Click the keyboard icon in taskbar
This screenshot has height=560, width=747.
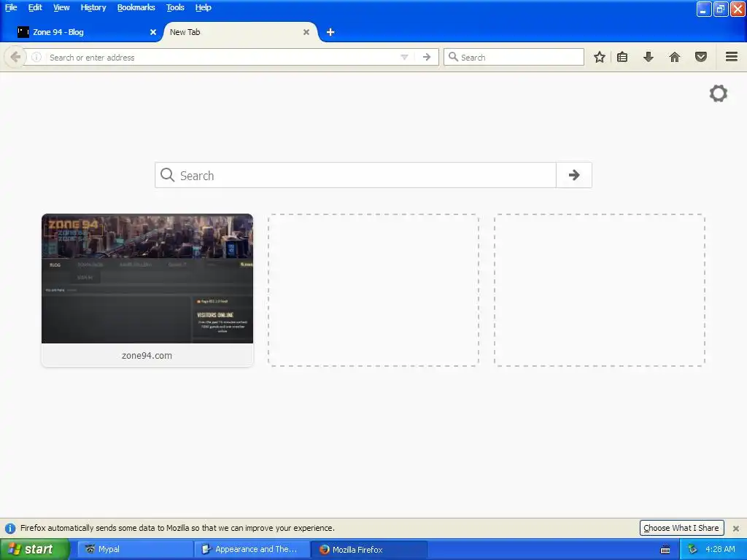[x=665, y=550]
